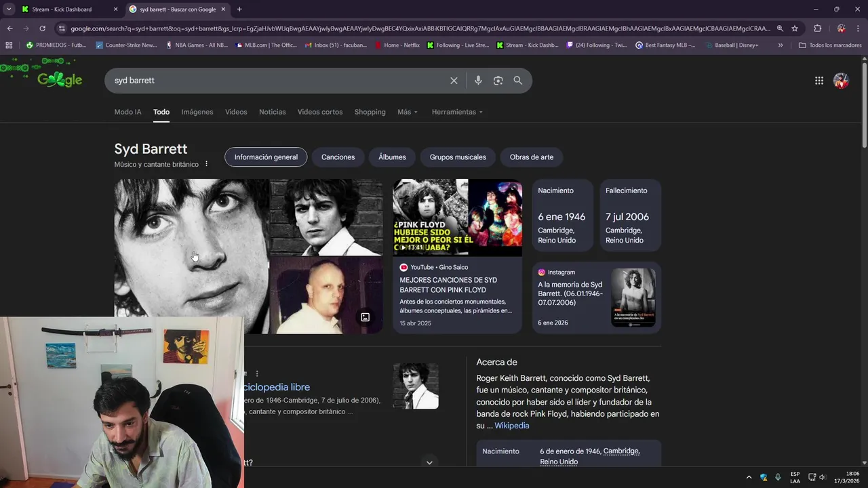Open the Home - Netflix bookmark
The height and width of the screenshot is (488, 868).
(x=397, y=45)
